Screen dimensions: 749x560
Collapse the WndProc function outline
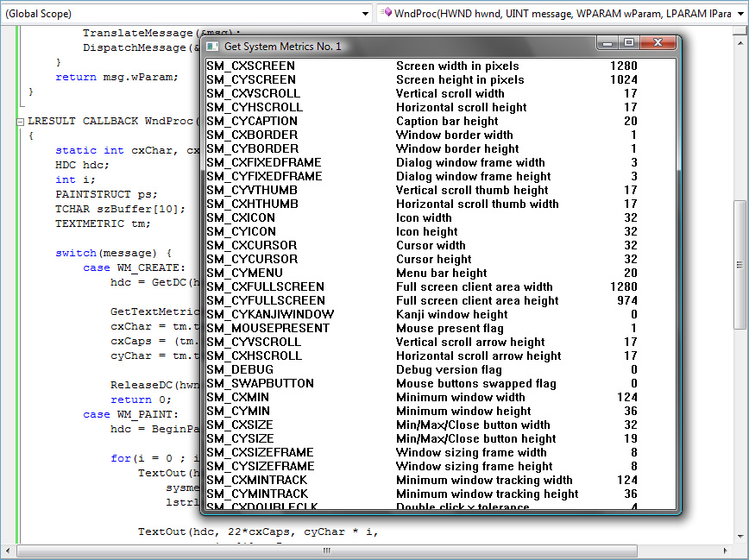(x=20, y=122)
